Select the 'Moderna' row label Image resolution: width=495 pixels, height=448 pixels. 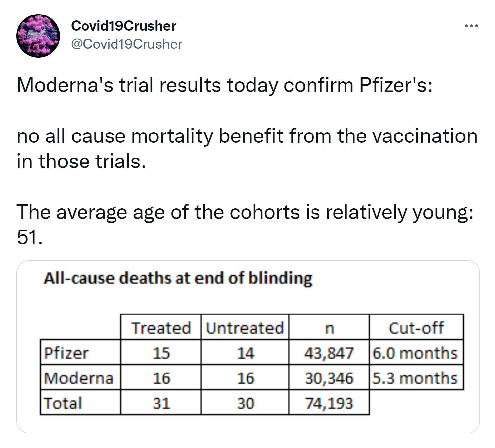point(79,378)
